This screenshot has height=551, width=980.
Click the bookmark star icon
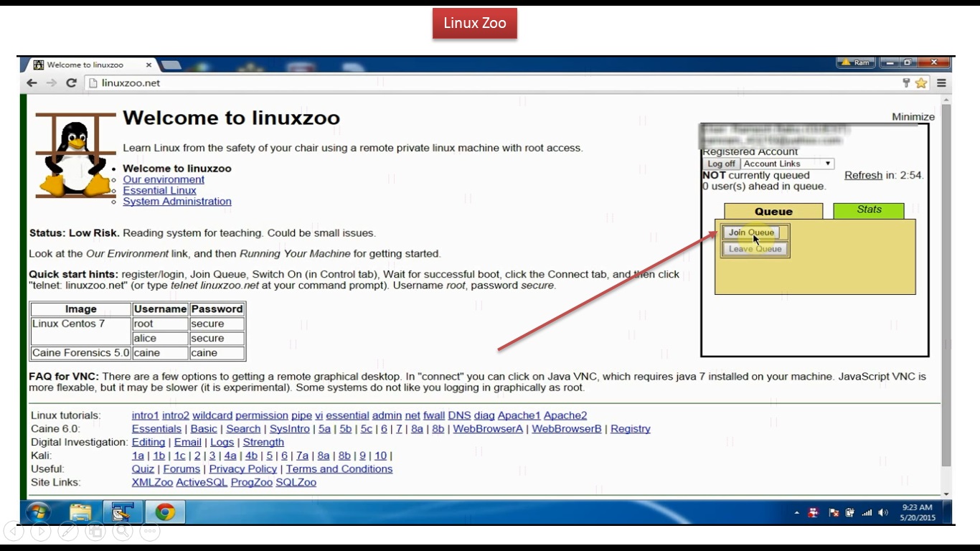921,83
